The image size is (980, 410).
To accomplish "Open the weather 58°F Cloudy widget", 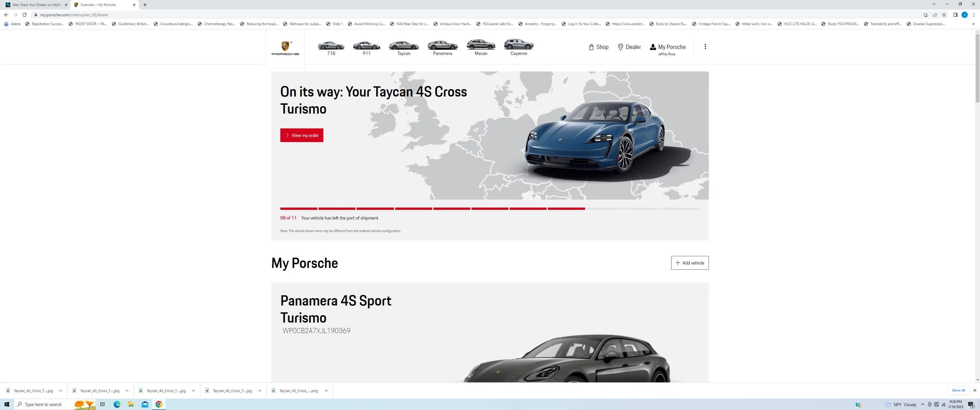I will click(901, 404).
